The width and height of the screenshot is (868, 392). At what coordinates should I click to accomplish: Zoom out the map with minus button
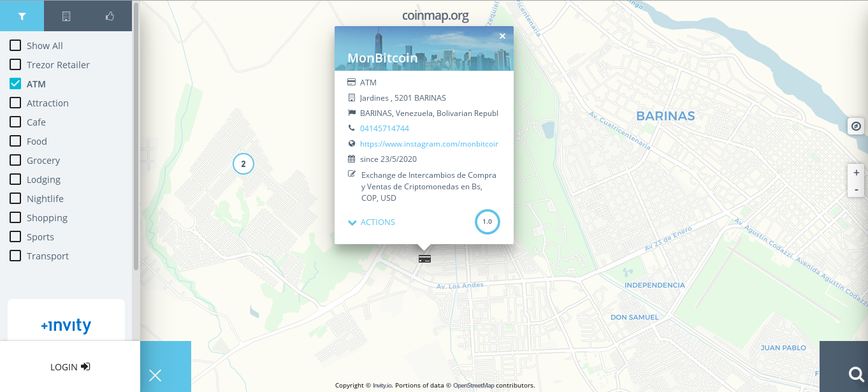856,189
